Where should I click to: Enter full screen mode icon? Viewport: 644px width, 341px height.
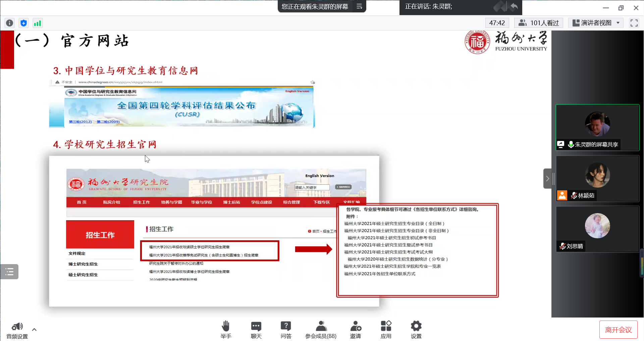click(634, 23)
